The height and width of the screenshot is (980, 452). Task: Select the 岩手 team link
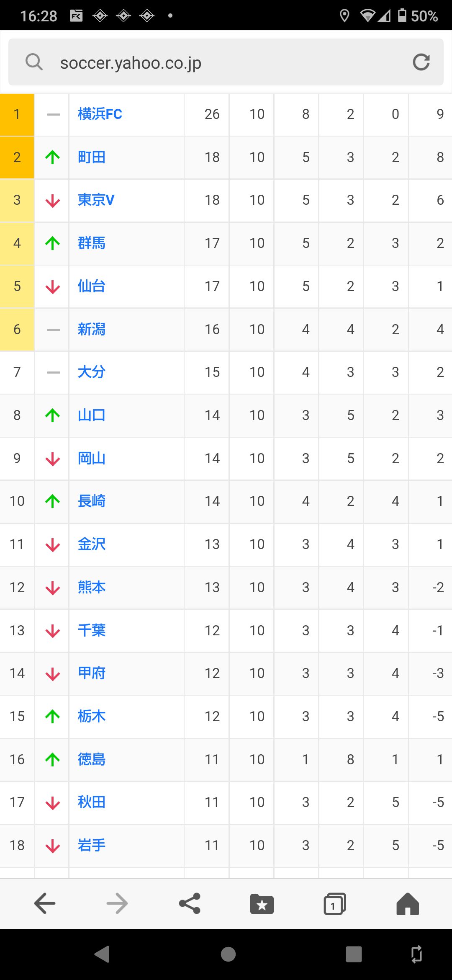[92, 846]
